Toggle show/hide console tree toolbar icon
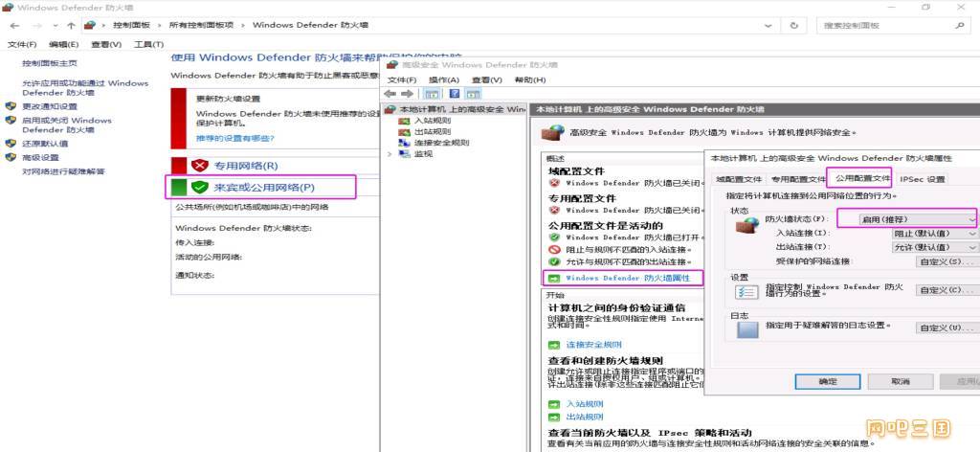 pyautogui.click(x=432, y=94)
